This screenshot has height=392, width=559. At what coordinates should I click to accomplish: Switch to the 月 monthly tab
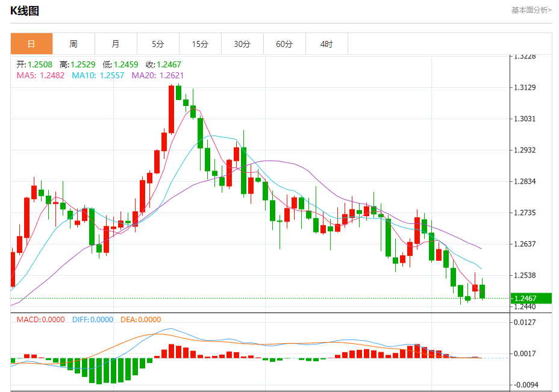(x=116, y=44)
